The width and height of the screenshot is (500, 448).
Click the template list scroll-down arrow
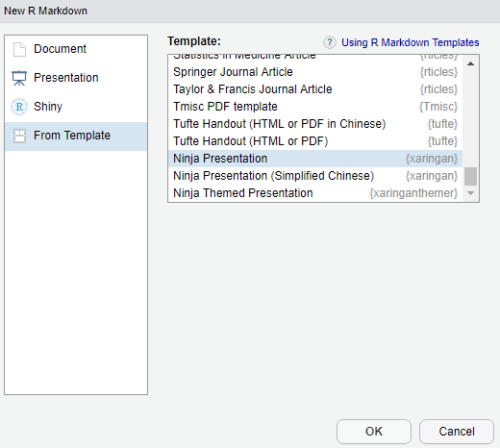pyautogui.click(x=470, y=193)
